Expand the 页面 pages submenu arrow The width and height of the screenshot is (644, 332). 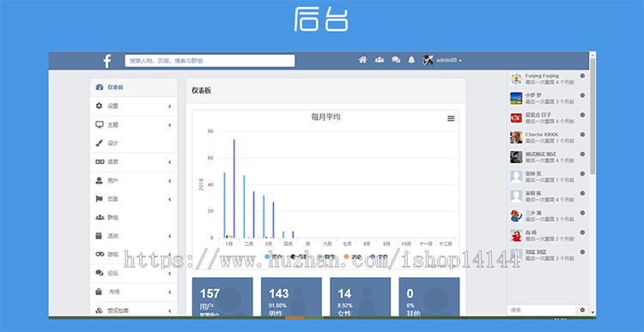point(170,199)
